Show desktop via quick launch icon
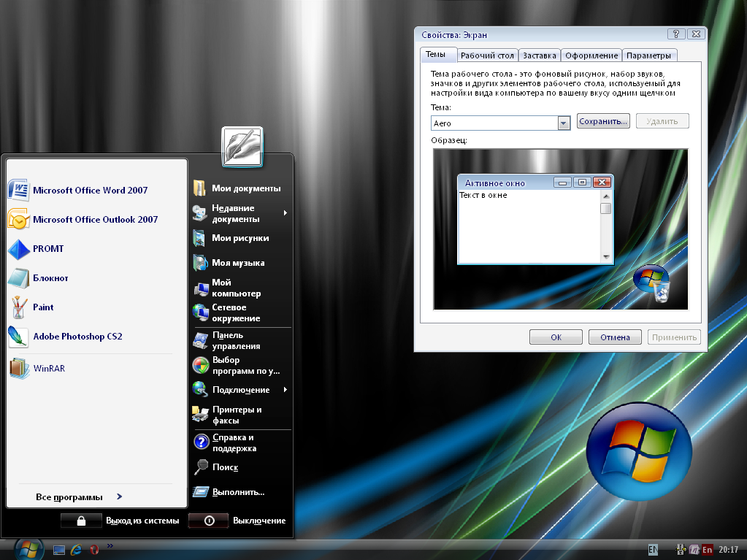This screenshot has height=560, width=747. [x=59, y=550]
